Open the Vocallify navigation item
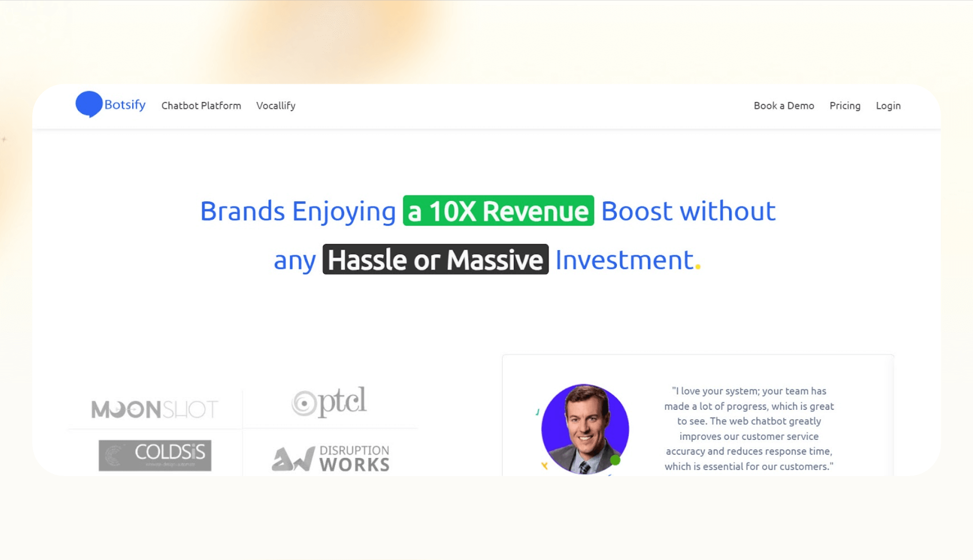 click(x=276, y=105)
